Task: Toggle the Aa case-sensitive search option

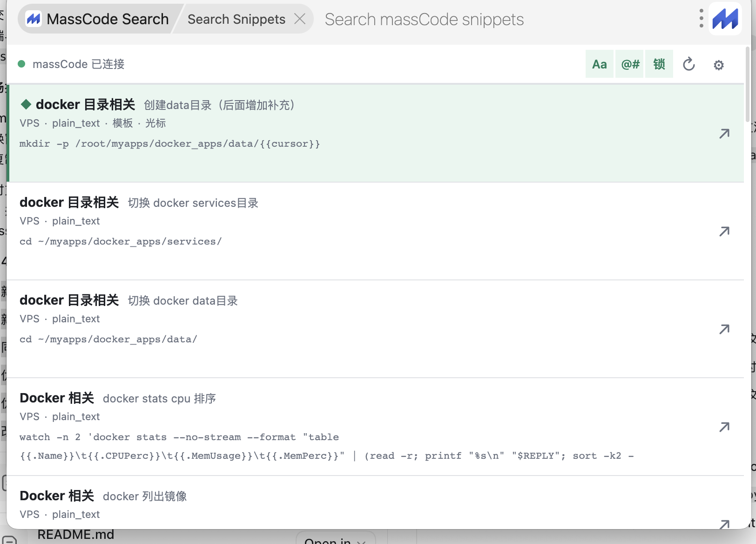Action: (x=600, y=64)
